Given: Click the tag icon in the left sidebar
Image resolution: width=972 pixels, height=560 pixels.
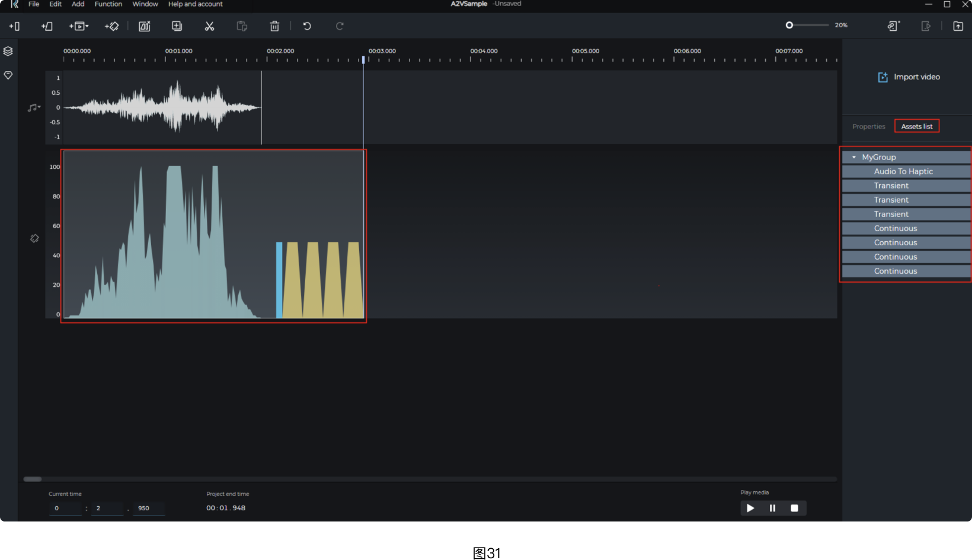Looking at the screenshot, I should [8, 75].
